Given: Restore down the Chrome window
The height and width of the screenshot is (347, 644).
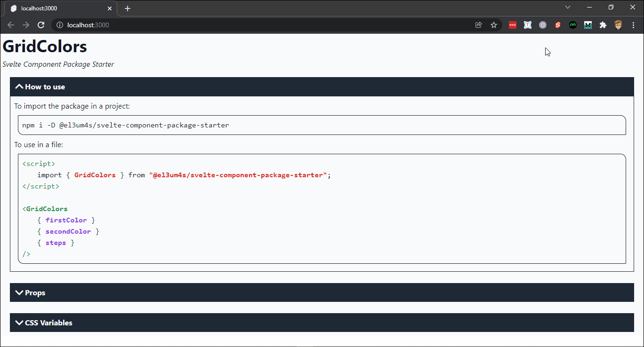Looking at the screenshot, I should click(611, 7).
